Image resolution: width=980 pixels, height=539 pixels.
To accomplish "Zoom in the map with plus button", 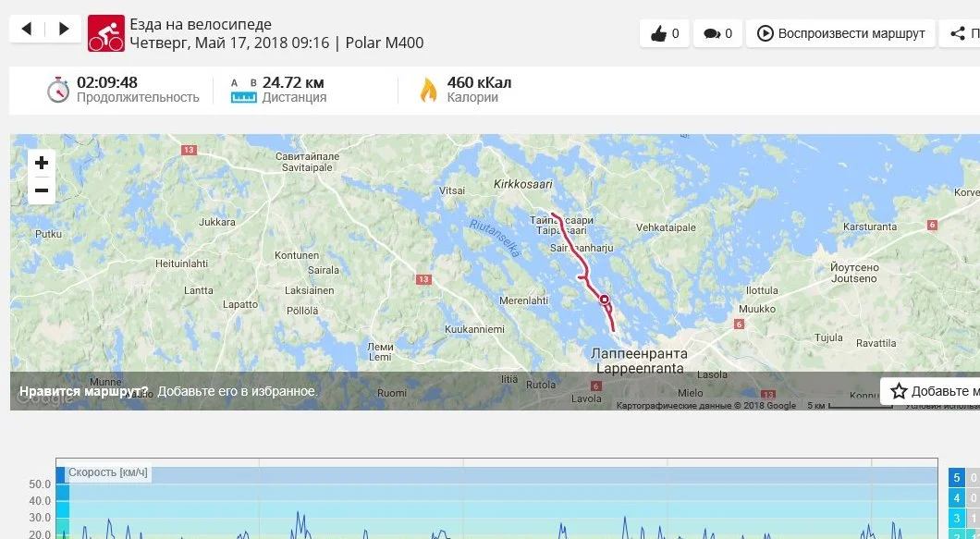I will tap(42, 164).
